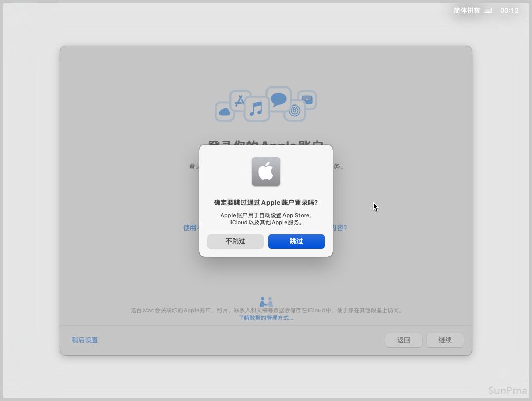Open the 简体拼音 input method menu
Viewport: 532px width, 401px height.
[x=466, y=10]
